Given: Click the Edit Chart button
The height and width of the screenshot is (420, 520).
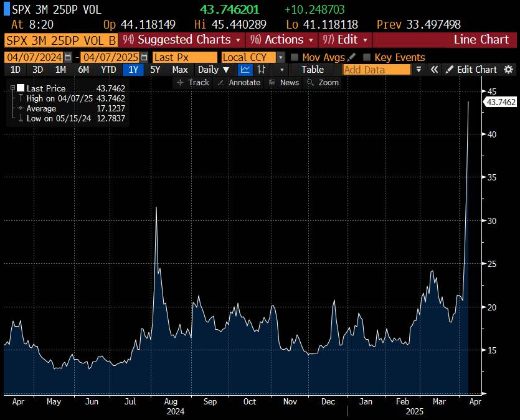Looking at the screenshot, I should coord(471,70).
